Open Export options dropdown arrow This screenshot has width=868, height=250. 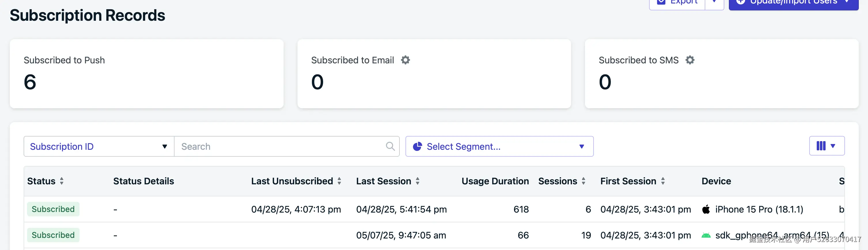click(x=714, y=3)
